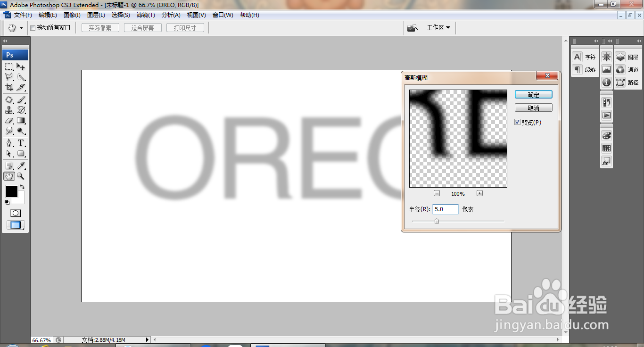Open the 图层 (Layers) panel
The width and height of the screenshot is (644, 347).
tap(627, 57)
